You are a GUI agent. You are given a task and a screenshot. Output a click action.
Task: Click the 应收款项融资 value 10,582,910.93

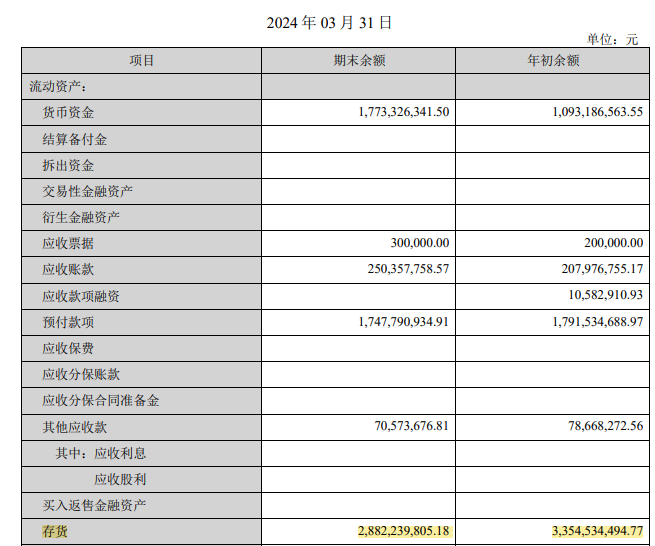[x=603, y=297]
